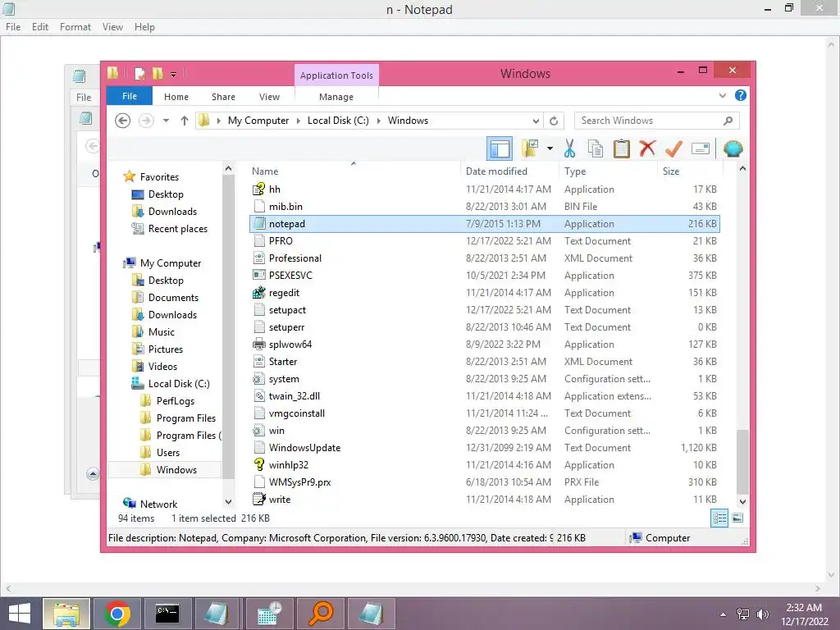Switch to the Share ribbon tab

coord(223,97)
